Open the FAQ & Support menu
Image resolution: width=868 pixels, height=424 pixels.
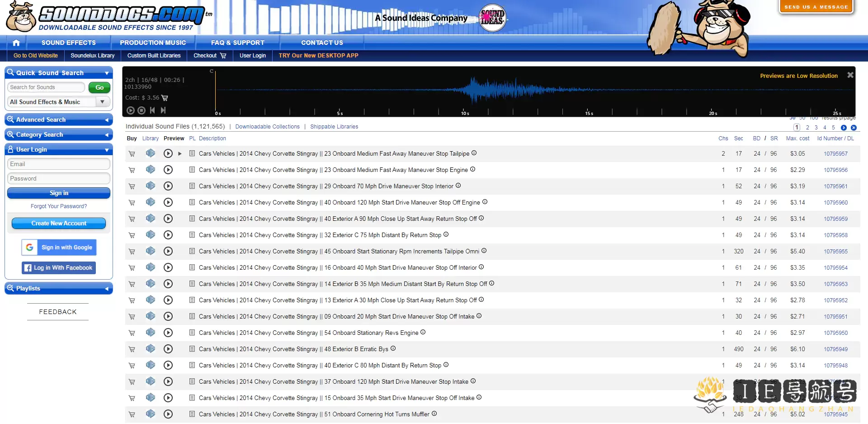[x=238, y=43]
